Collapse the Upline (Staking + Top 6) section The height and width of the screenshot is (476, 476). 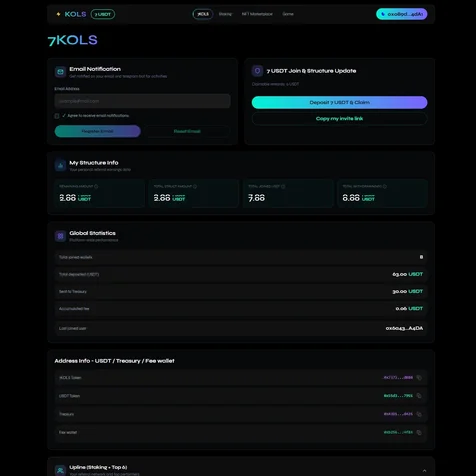pos(424,470)
